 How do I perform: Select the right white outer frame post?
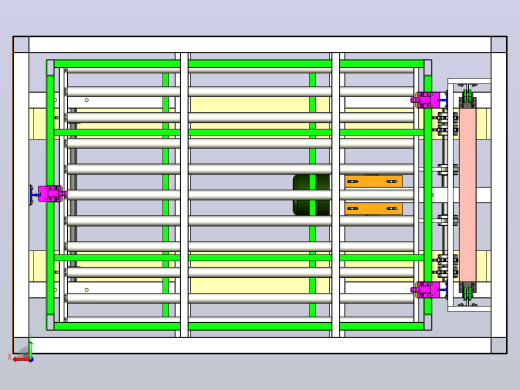point(499,195)
